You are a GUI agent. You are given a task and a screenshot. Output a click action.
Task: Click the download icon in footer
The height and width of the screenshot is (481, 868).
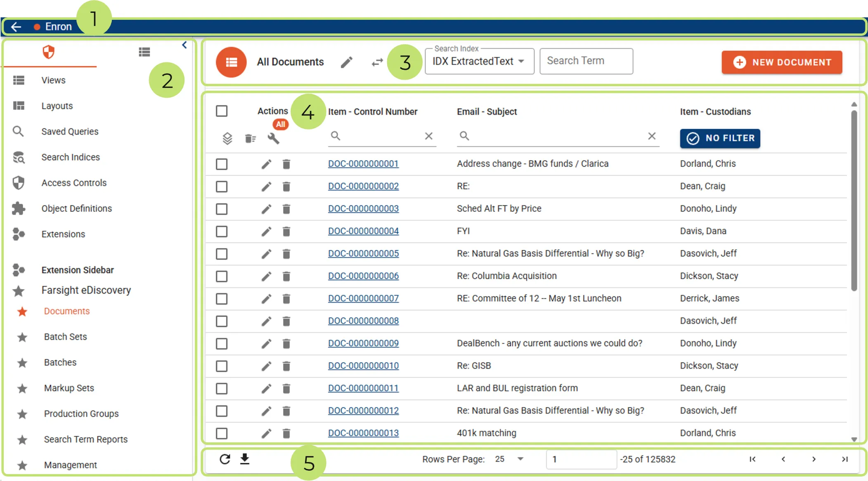245,459
